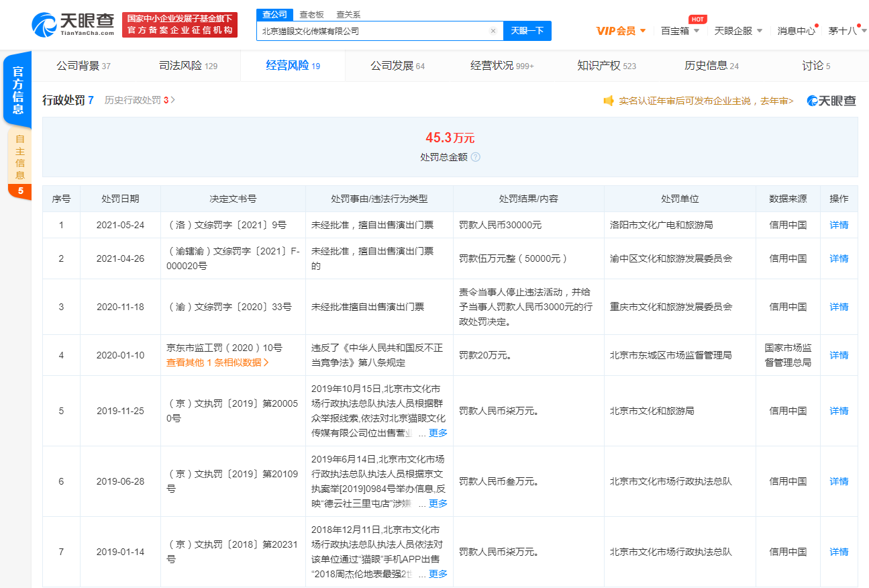This screenshot has width=869, height=588.
Task: Click the 天眼查 watermark logo in 行政处罚 header
Action: (x=831, y=99)
